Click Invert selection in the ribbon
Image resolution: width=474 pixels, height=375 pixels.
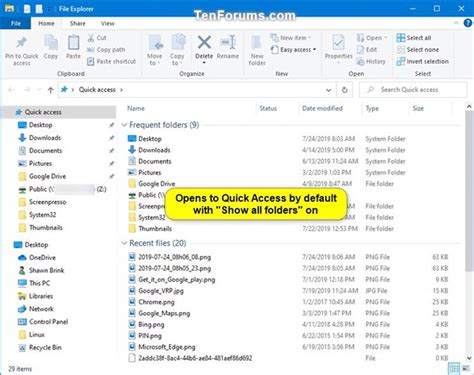(x=422, y=61)
